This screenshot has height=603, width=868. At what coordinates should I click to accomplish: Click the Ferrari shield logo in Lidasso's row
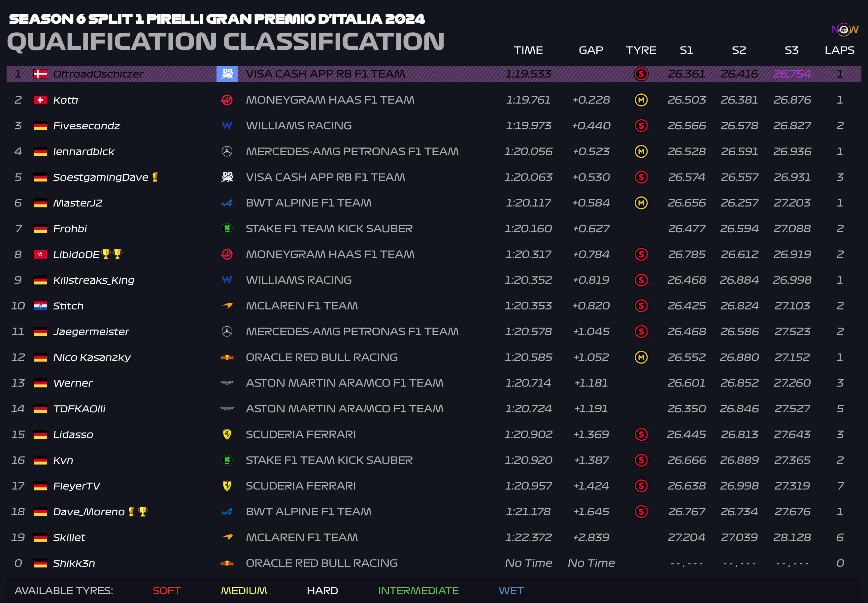pos(227,434)
